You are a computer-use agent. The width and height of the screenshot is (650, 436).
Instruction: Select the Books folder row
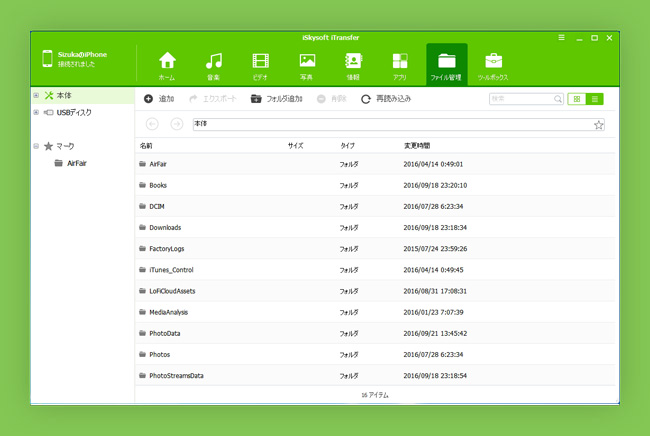(375, 185)
